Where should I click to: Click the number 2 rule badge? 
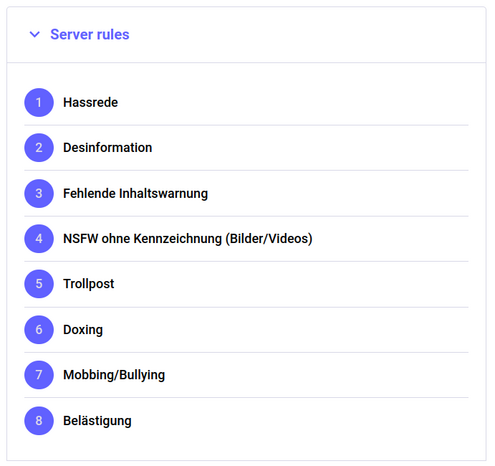(39, 148)
